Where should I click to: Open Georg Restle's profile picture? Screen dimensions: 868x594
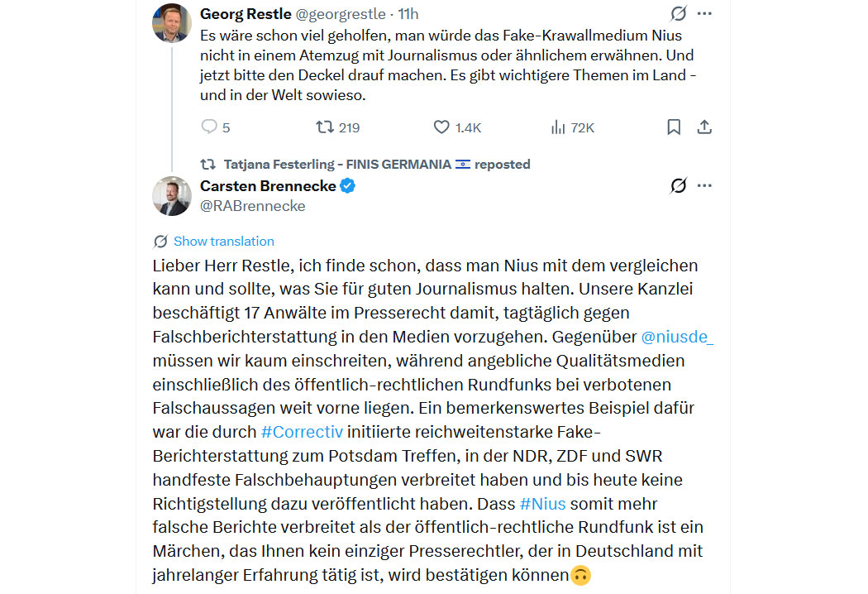tap(172, 22)
